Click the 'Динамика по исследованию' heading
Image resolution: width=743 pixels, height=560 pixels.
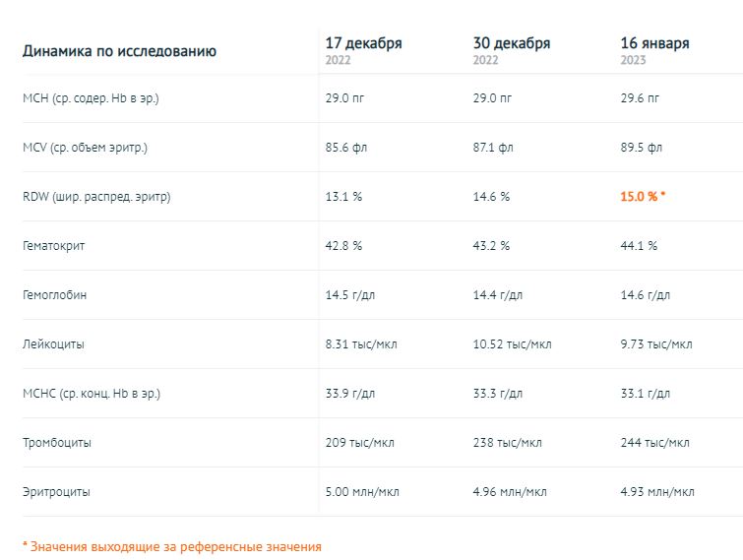tap(120, 51)
